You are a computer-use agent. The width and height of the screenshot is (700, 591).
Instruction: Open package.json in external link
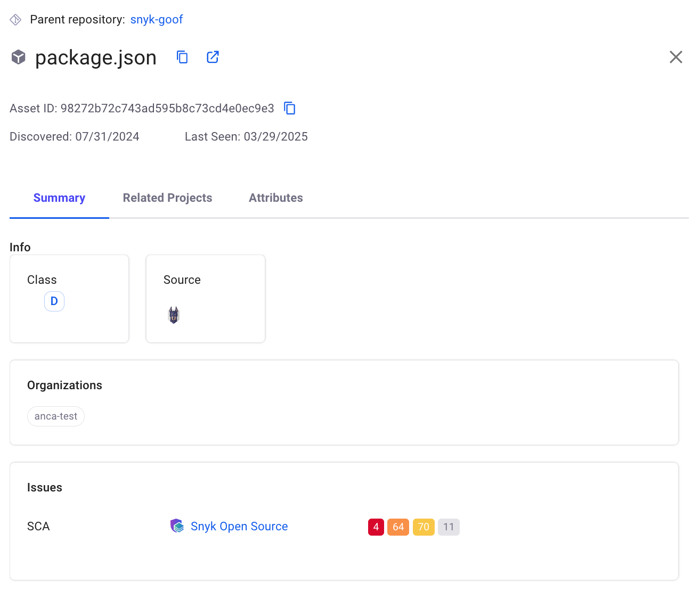(x=213, y=56)
